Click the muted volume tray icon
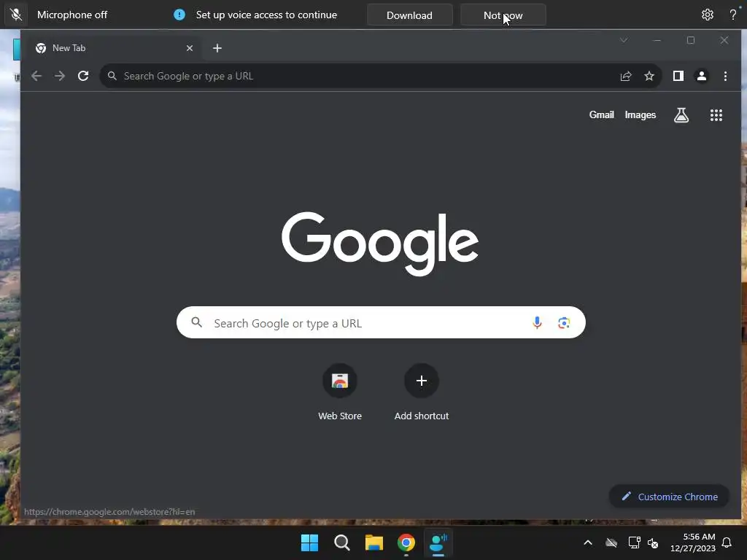The height and width of the screenshot is (560, 747). [x=653, y=542]
